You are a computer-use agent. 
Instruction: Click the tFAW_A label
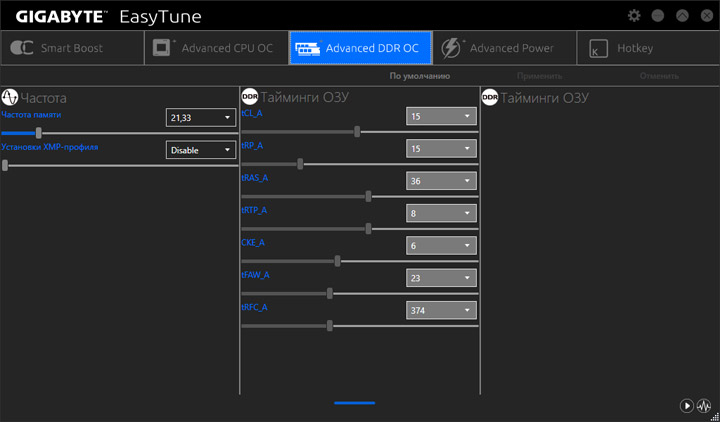coord(256,275)
